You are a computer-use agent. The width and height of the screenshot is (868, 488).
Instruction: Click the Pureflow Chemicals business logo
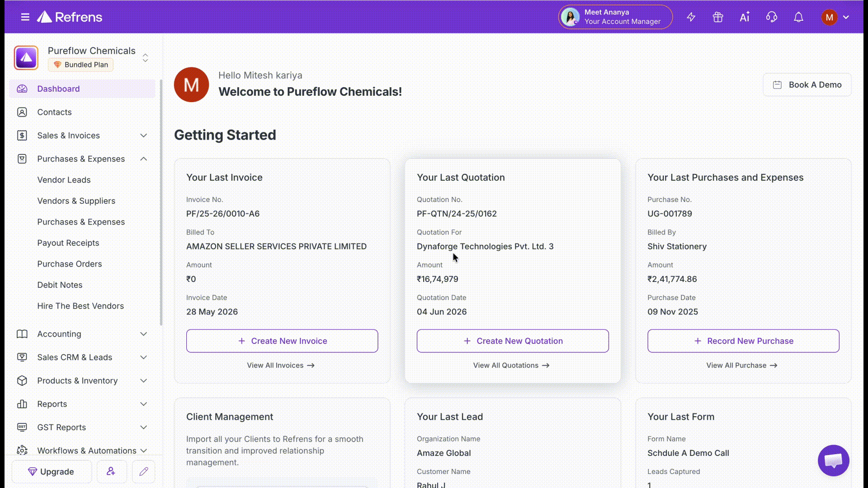(26, 58)
